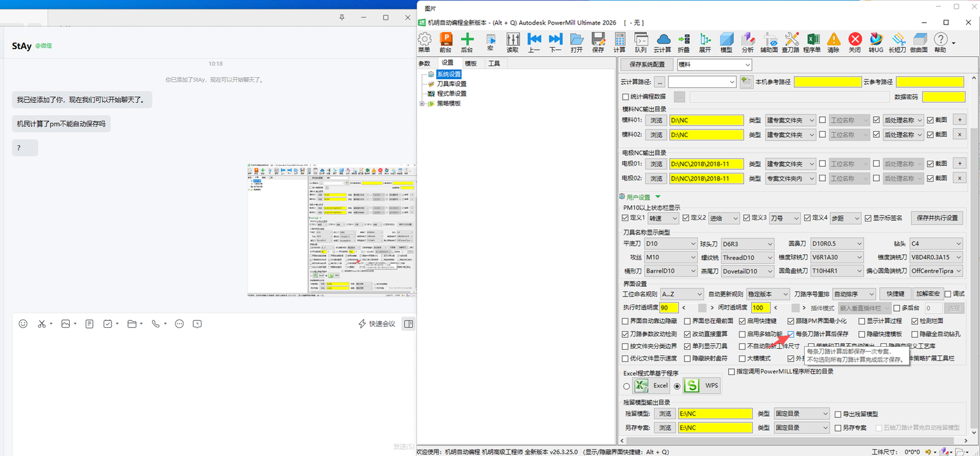Click the 前台 toolbar icon

pyautogui.click(x=445, y=42)
